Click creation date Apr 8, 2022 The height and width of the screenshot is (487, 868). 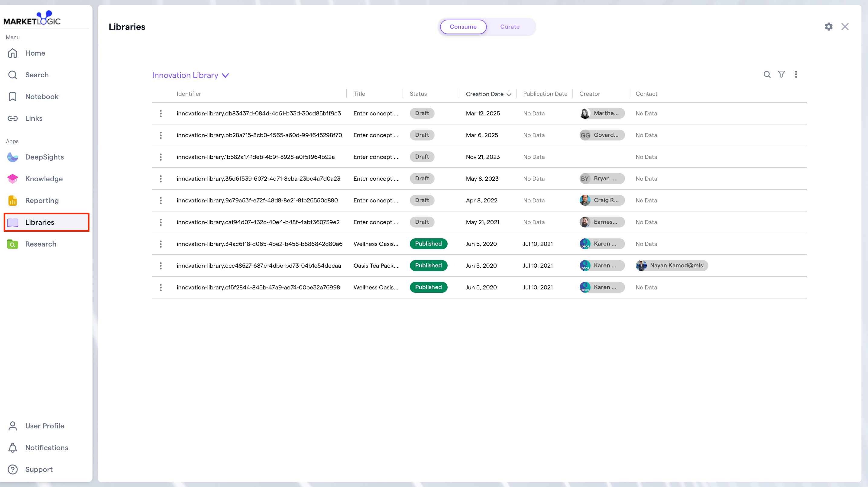tap(481, 200)
